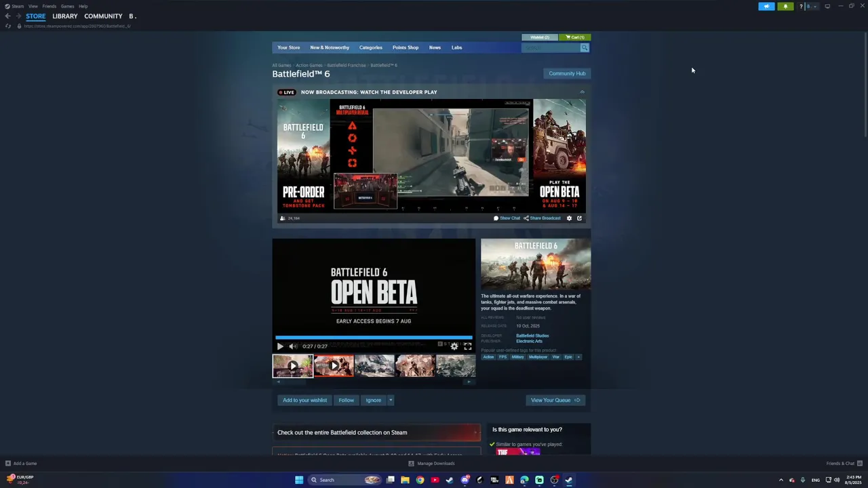The height and width of the screenshot is (488, 868).
Task: Open broadcast settings gear
Action: [x=569, y=218]
